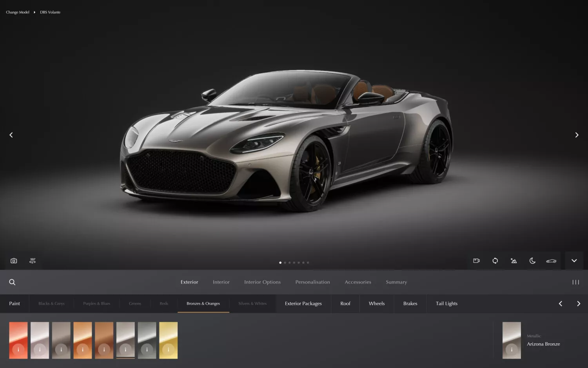Choose the red-orange paint swatch
Viewport: 588px width, 368px height.
pyautogui.click(x=18, y=340)
